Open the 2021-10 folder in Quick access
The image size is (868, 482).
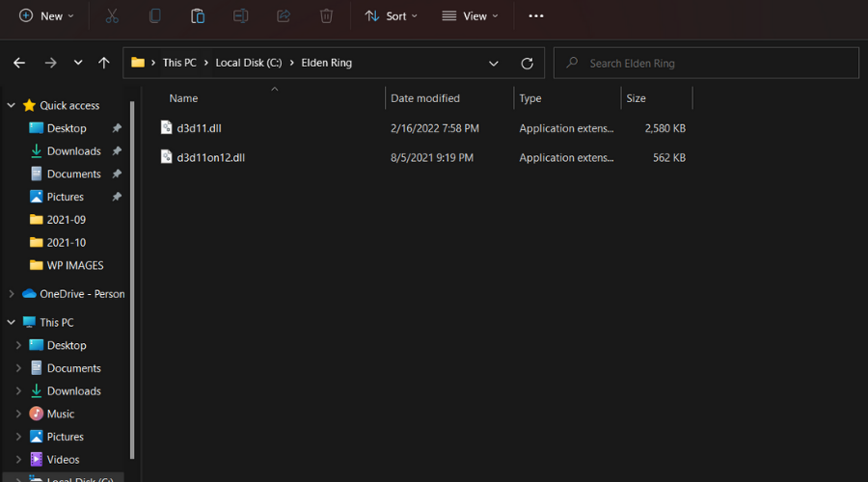(66, 242)
